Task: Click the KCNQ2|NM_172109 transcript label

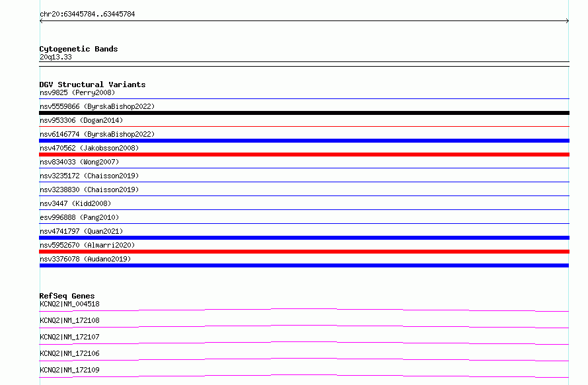Action: point(70,370)
